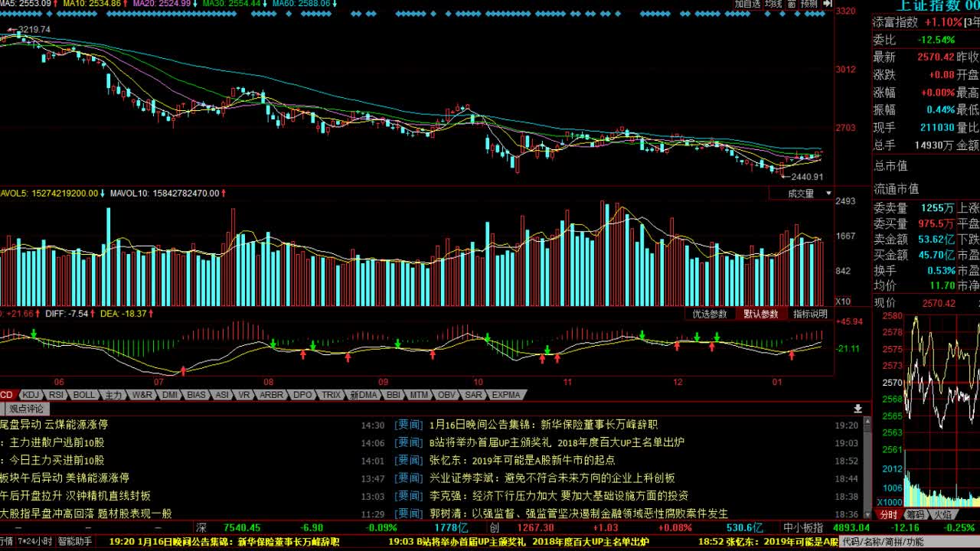
Task: Select the 默认参数 option
Action: point(761,314)
